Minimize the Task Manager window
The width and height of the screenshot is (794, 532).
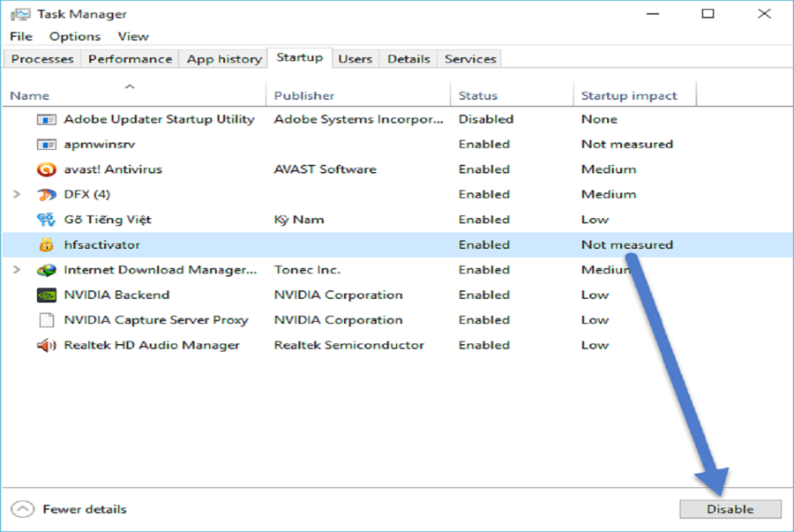click(x=653, y=14)
